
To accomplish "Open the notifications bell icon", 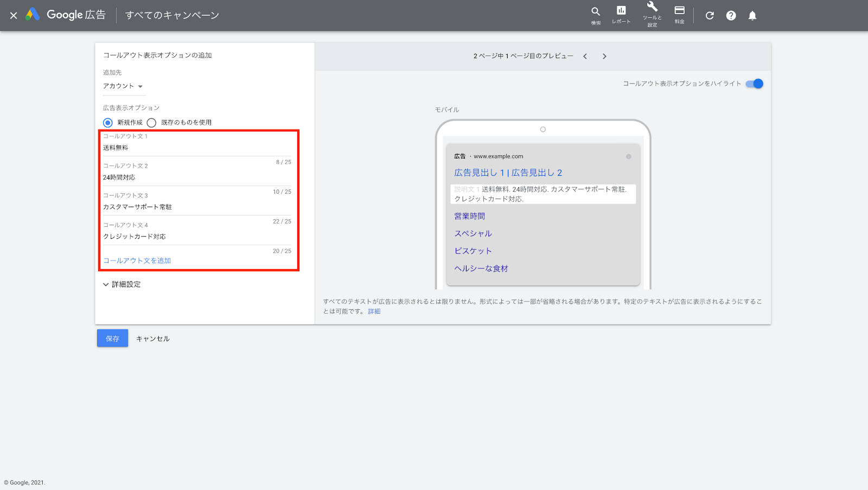I will click(x=752, y=15).
